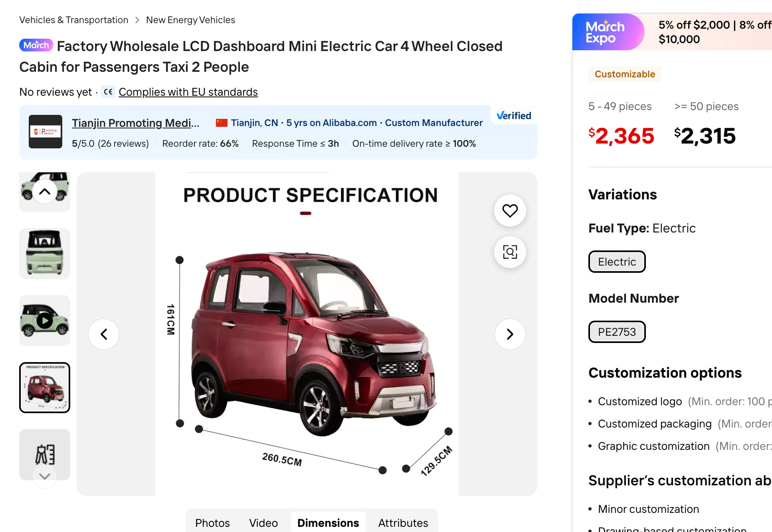Open the virtual try-on thumbnail icon
The image size is (772, 532).
pos(45,454)
